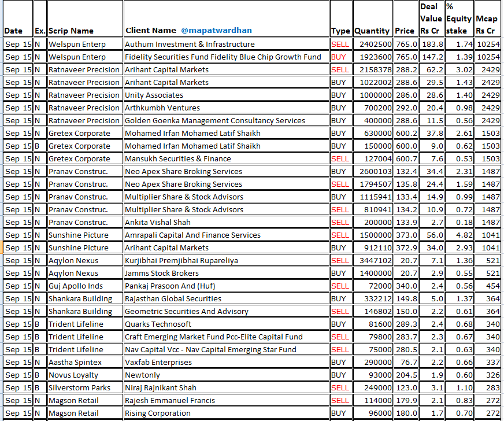Click the "Client Name" header label
The image size is (504, 421).
[x=151, y=31]
